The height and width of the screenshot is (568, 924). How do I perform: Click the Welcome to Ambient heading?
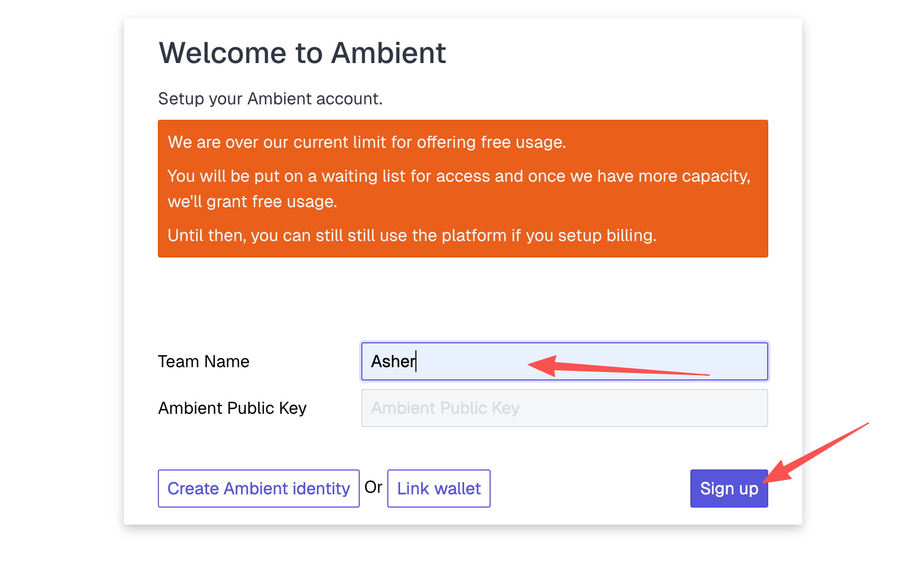[x=302, y=53]
